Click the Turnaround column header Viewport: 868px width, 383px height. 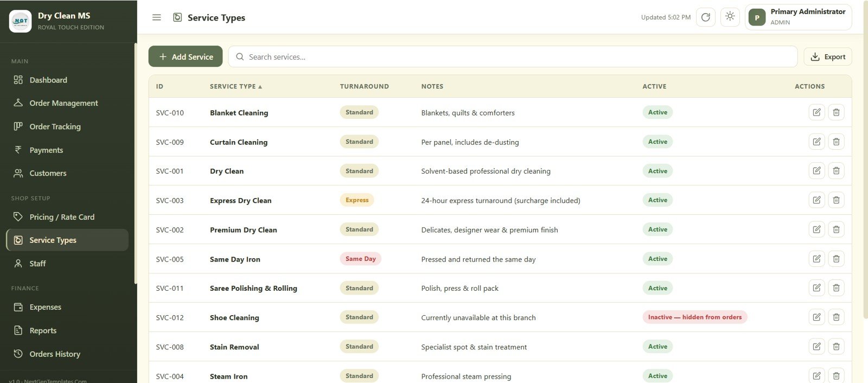click(365, 86)
